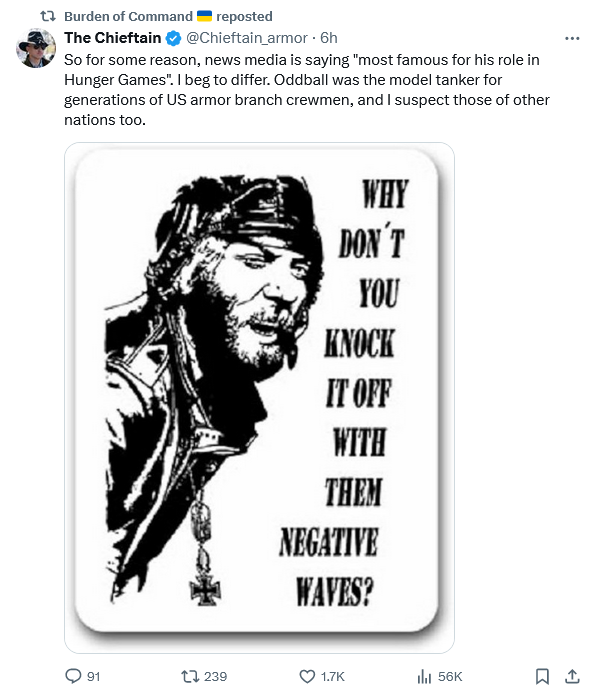Click The Chieftain display name

click(x=113, y=38)
